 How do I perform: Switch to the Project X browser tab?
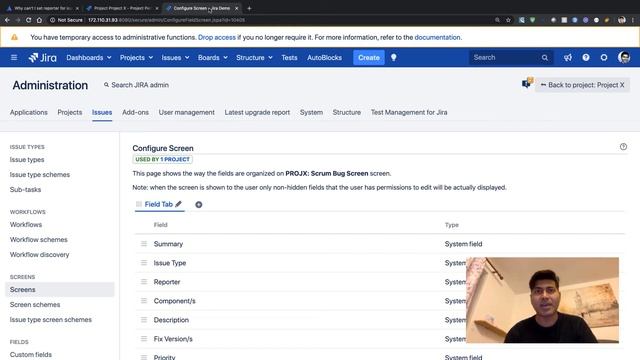coord(122,8)
